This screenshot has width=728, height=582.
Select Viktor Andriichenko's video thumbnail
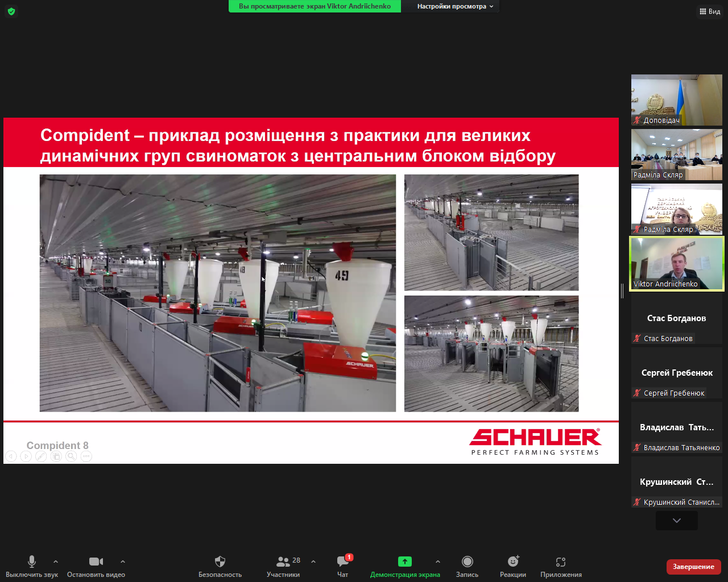click(x=677, y=264)
